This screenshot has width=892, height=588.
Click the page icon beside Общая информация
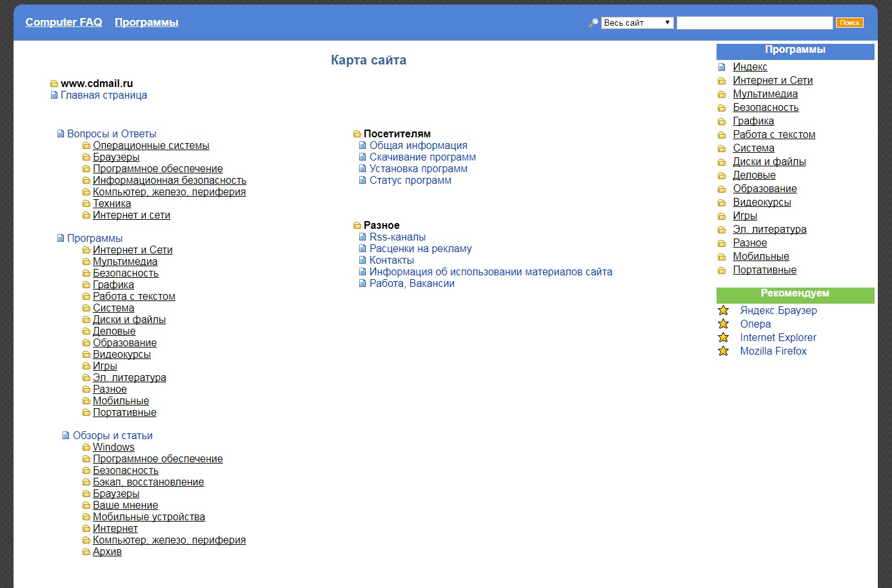point(362,146)
